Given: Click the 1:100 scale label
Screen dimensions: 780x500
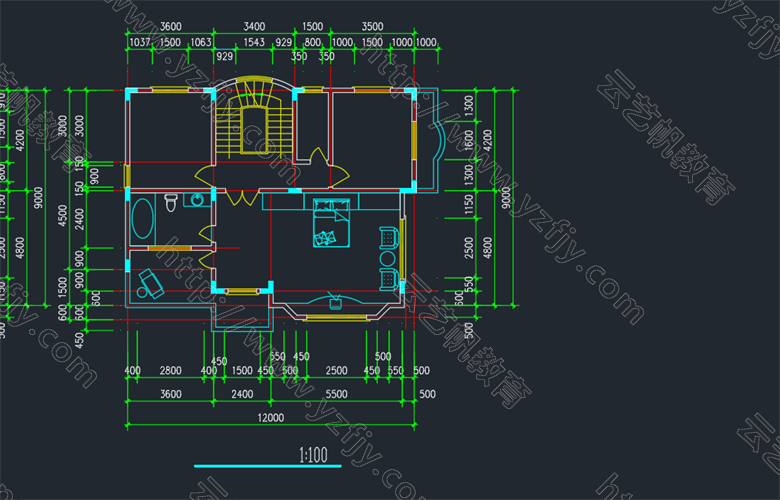Looking at the screenshot, I should (313, 455).
